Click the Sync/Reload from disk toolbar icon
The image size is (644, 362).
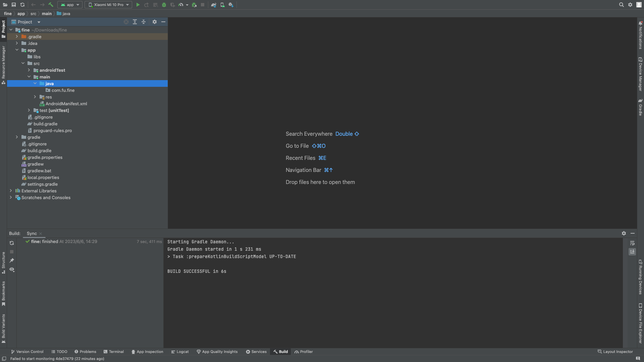pos(22,5)
